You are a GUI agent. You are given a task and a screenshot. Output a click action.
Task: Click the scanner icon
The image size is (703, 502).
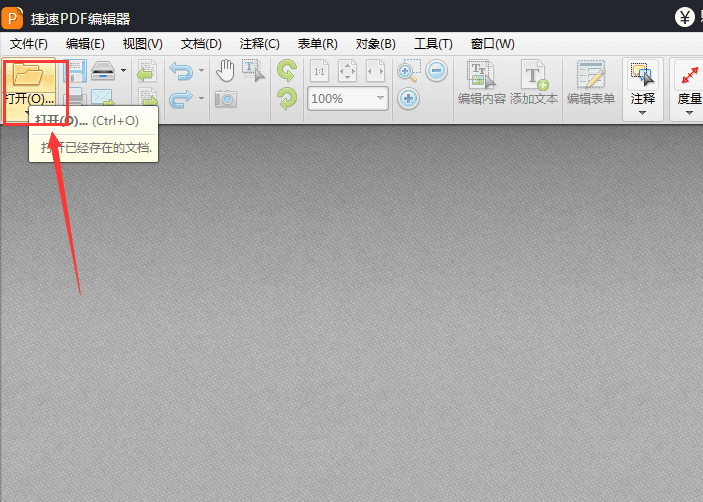(x=103, y=71)
